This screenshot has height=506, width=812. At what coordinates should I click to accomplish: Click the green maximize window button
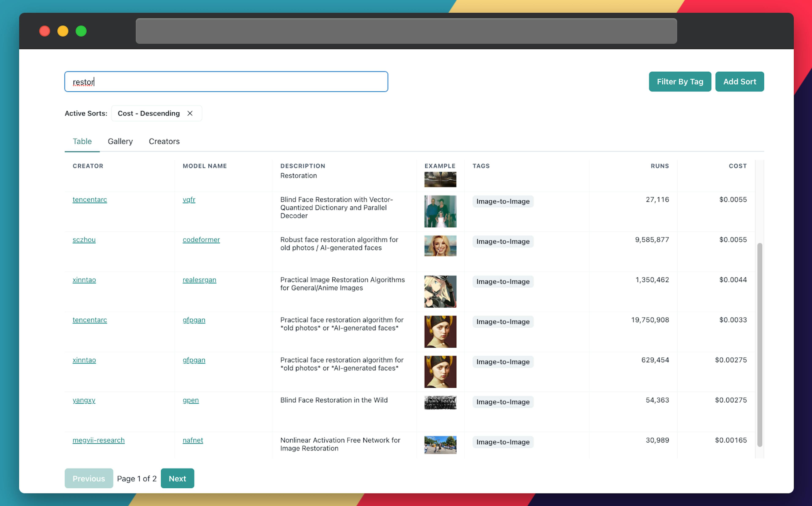pyautogui.click(x=81, y=31)
